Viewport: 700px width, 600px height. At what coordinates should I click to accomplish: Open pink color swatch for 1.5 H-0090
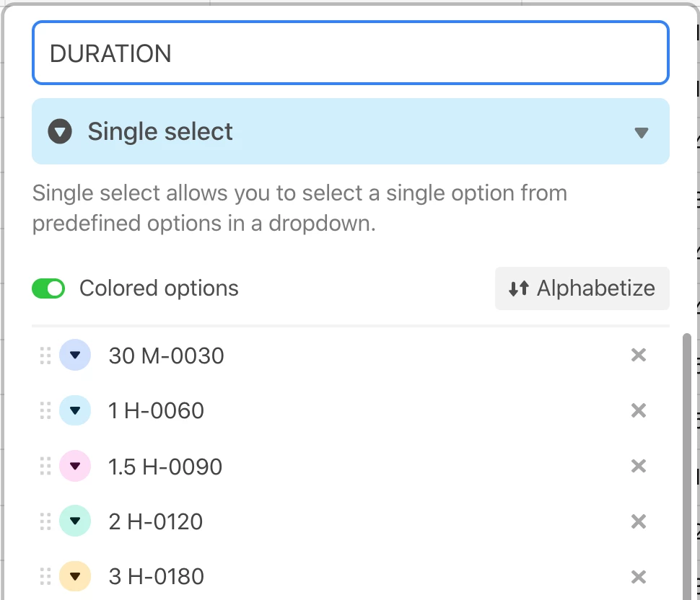click(x=75, y=466)
